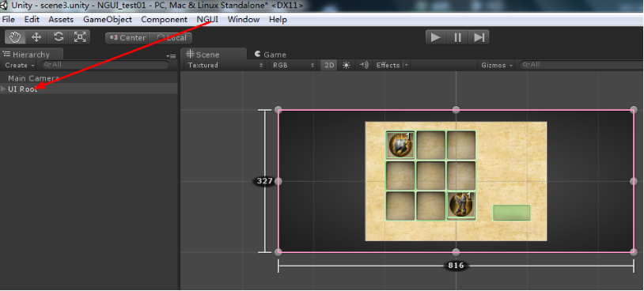
Task: Select the Hierarchy panel tab
Action: click(32, 55)
